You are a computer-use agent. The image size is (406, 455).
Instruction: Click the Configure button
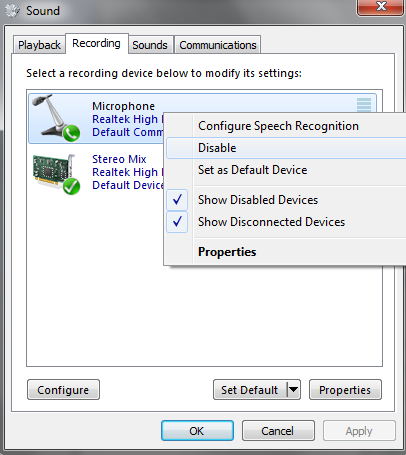[63, 389]
